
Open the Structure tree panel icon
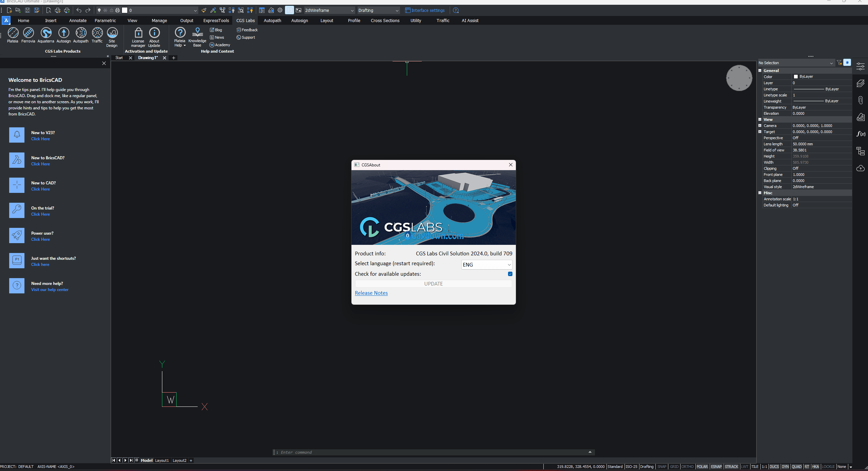pyautogui.click(x=861, y=151)
